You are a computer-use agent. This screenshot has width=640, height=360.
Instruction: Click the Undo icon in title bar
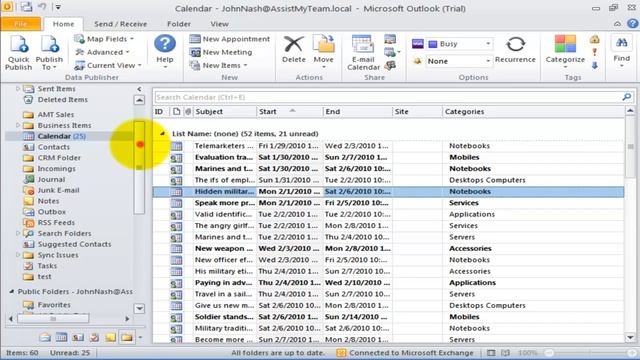(x=42, y=7)
